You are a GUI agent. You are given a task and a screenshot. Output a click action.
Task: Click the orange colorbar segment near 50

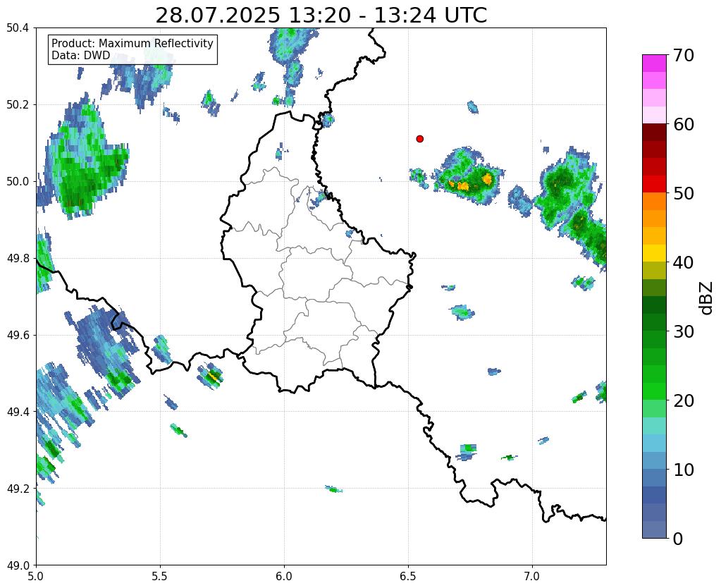pyautogui.click(x=654, y=202)
